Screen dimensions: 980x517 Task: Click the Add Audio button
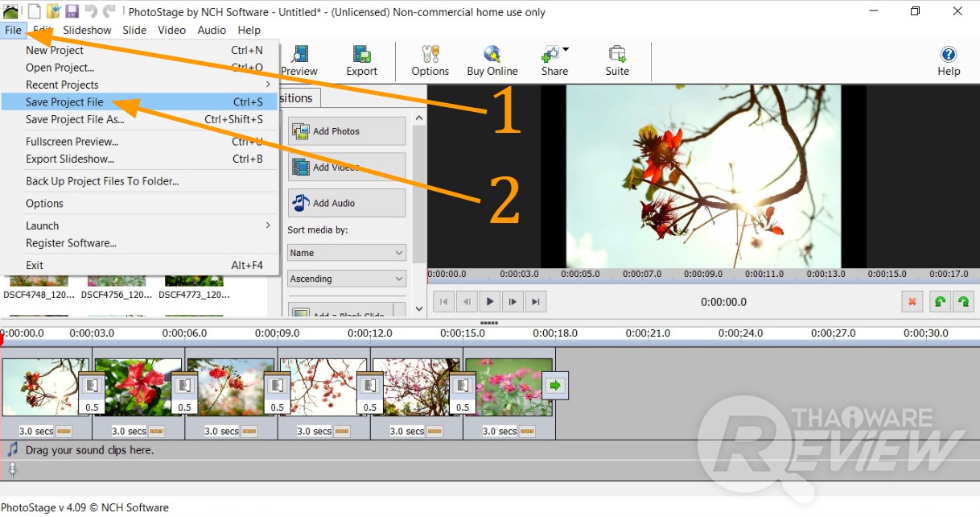[x=347, y=203]
